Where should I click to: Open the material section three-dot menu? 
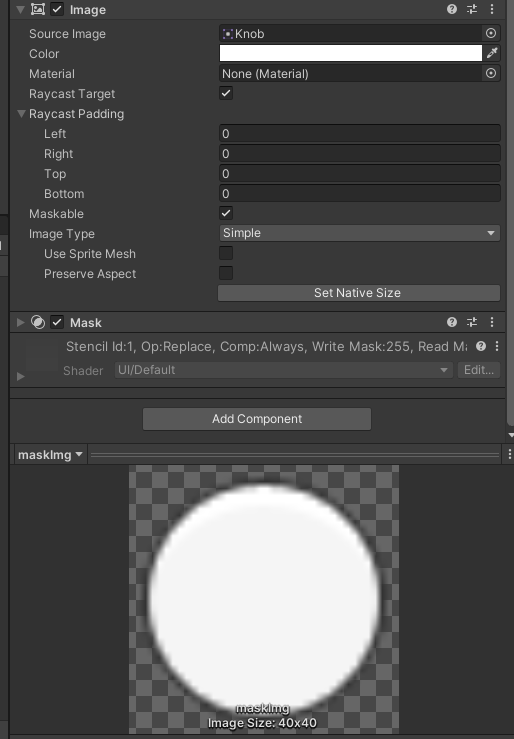click(x=497, y=346)
